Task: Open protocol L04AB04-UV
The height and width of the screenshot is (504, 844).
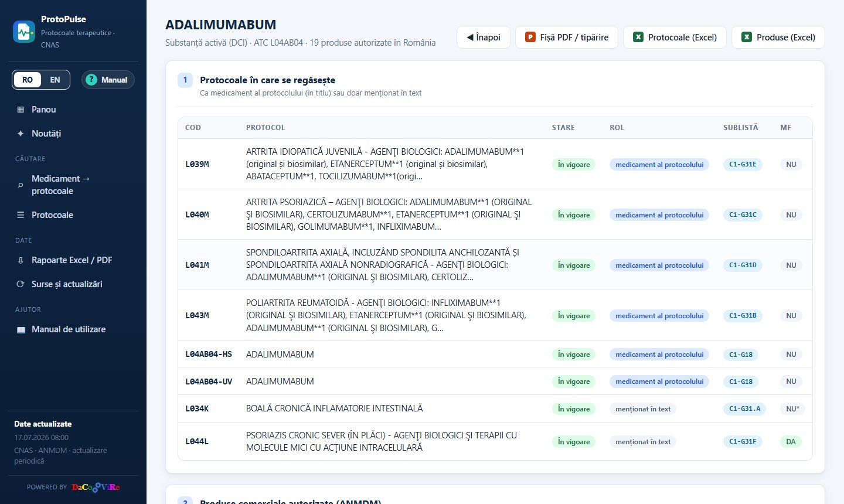Action: (209, 381)
